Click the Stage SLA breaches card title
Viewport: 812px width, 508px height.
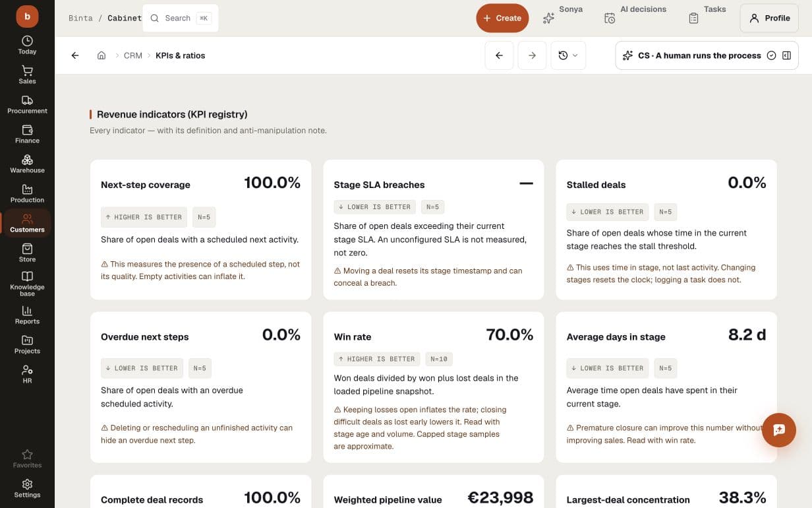tap(379, 185)
